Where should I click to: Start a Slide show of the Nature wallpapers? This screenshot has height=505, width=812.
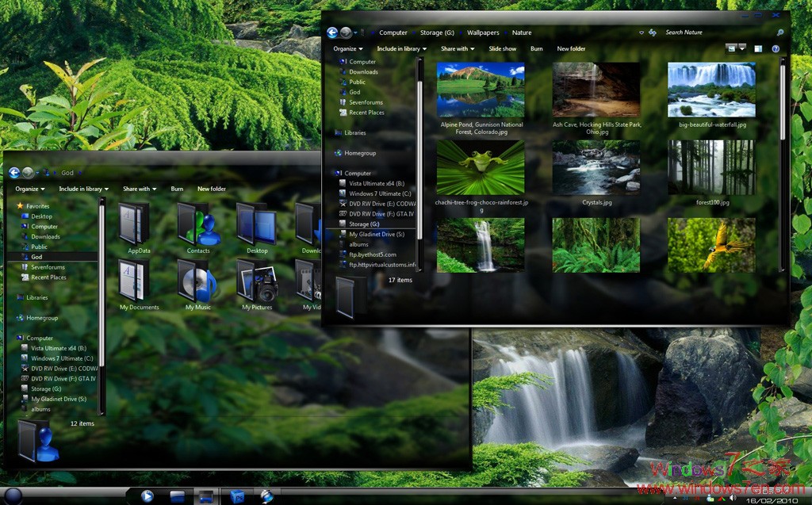pos(504,48)
